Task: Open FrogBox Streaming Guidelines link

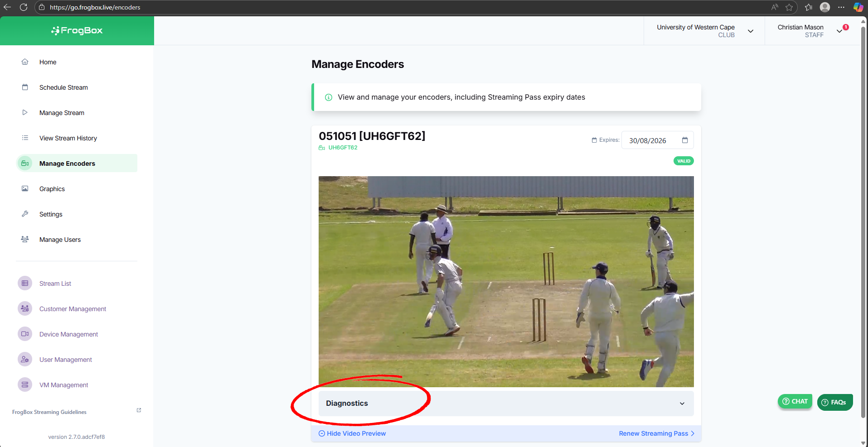Action: coord(49,412)
